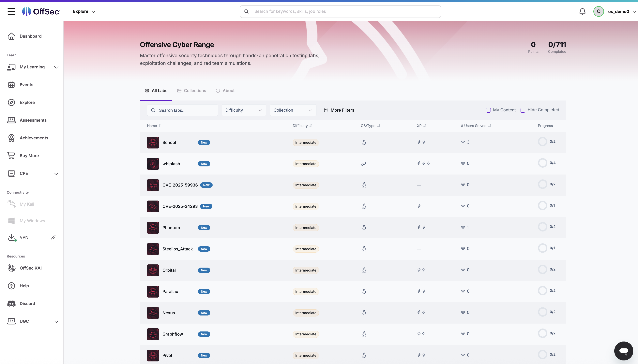Click the whiplash lab thumbnail
This screenshot has height=364, width=638.
[x=153, y=164]
